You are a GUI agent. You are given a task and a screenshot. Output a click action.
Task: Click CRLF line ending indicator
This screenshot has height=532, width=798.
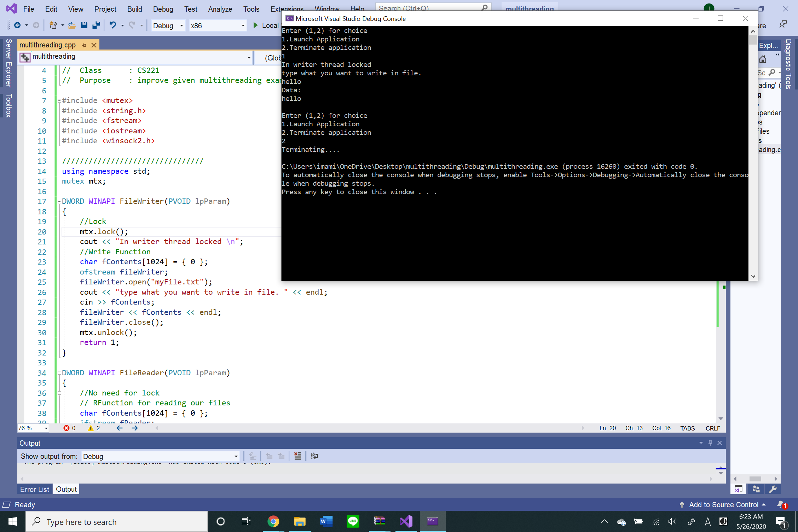pyautogui.click(x=713, y=428)
